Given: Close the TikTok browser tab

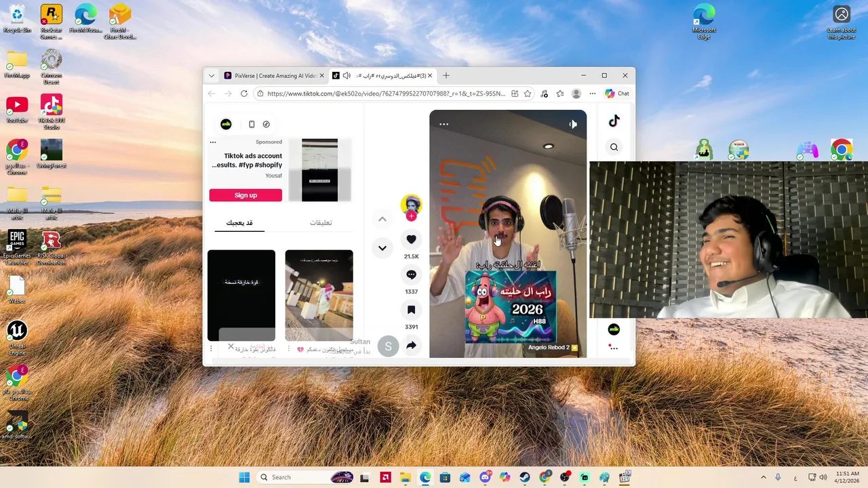Looking at the screenshot, I should 429,76.
